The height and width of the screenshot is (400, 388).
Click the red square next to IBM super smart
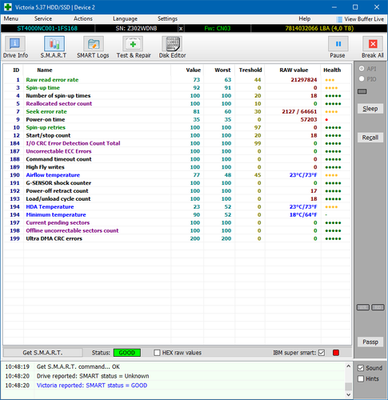click(x=336, y=353)
